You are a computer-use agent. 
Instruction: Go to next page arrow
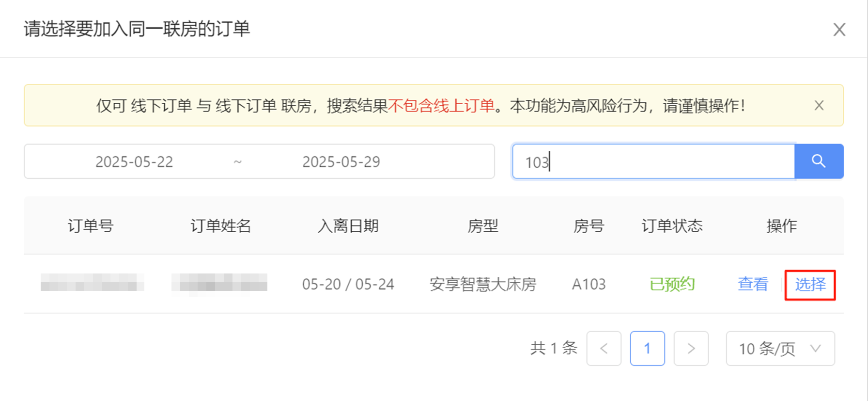pyautogui.click(x=691, y=348)
